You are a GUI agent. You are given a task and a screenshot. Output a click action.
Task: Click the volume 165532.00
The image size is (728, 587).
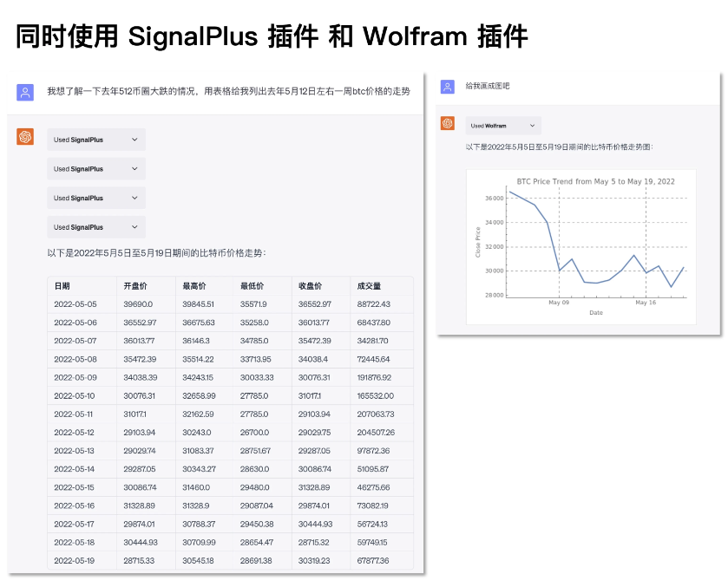tap(376, 396)
